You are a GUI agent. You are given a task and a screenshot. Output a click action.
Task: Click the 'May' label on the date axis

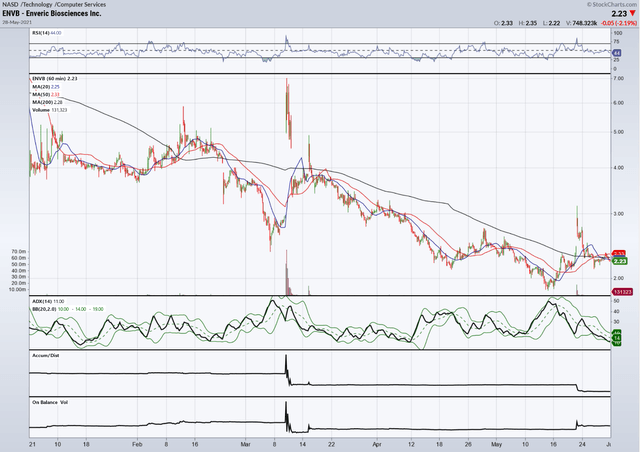(x=496, y=444)
